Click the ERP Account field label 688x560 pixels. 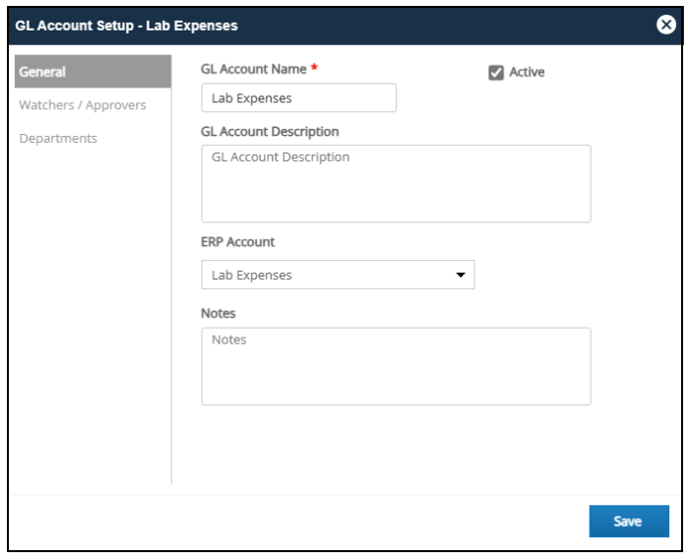tap(238, 242)
